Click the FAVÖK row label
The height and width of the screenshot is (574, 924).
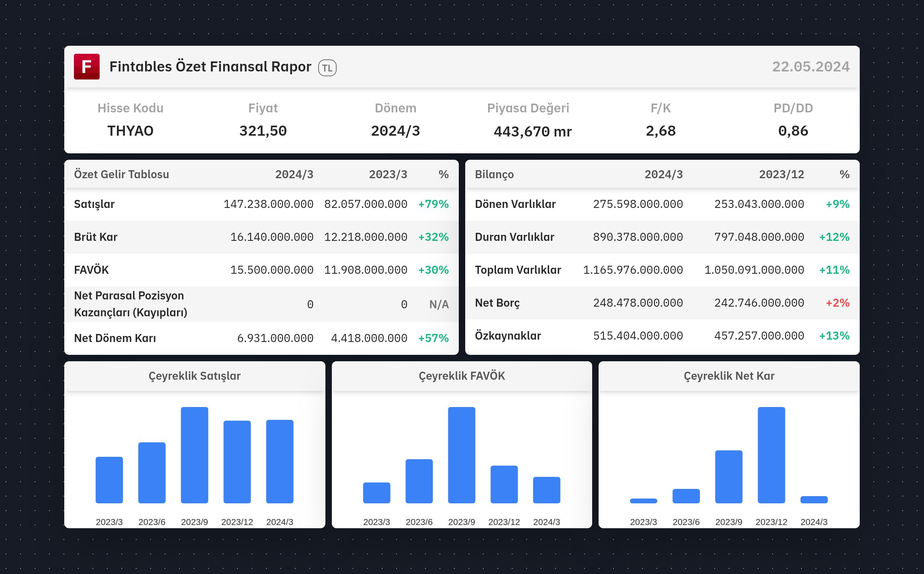(91, 270)
